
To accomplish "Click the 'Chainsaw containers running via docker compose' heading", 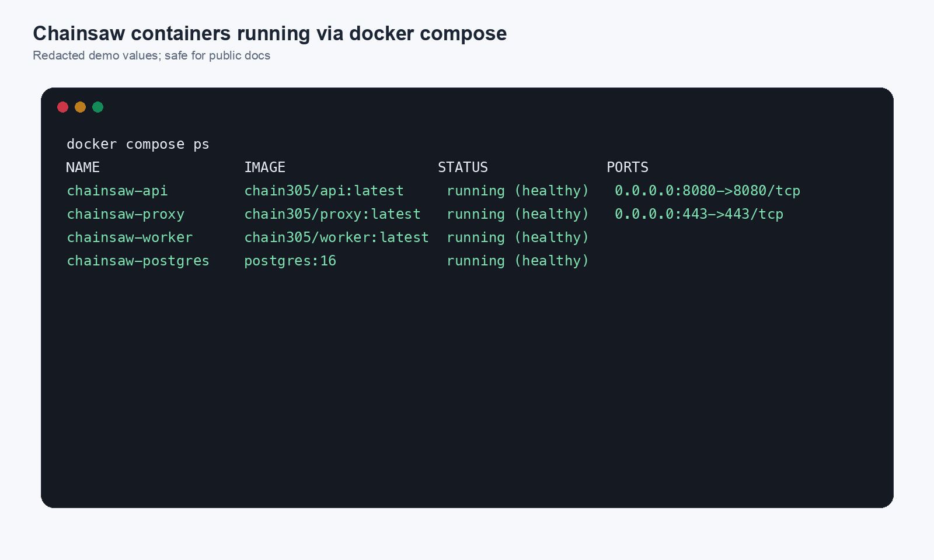I will pyautogui.click(x=270, y=34).
